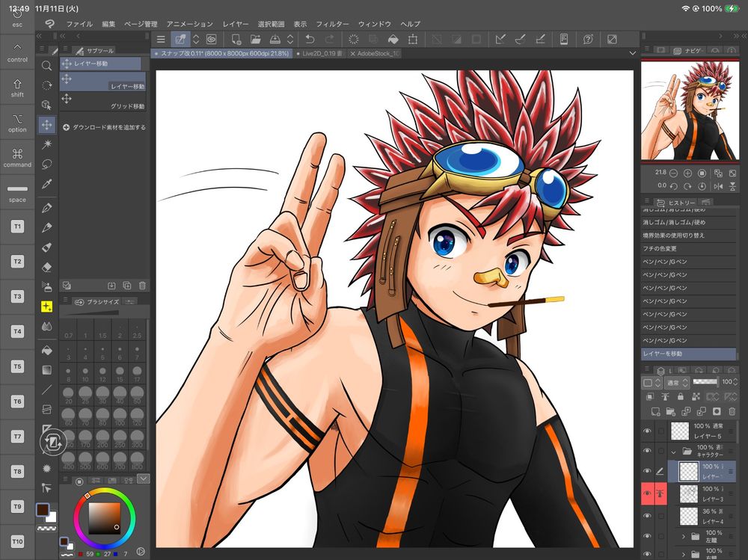
Task: Hide レイヤー5 using its eye icon
Action: pos(648,431)
